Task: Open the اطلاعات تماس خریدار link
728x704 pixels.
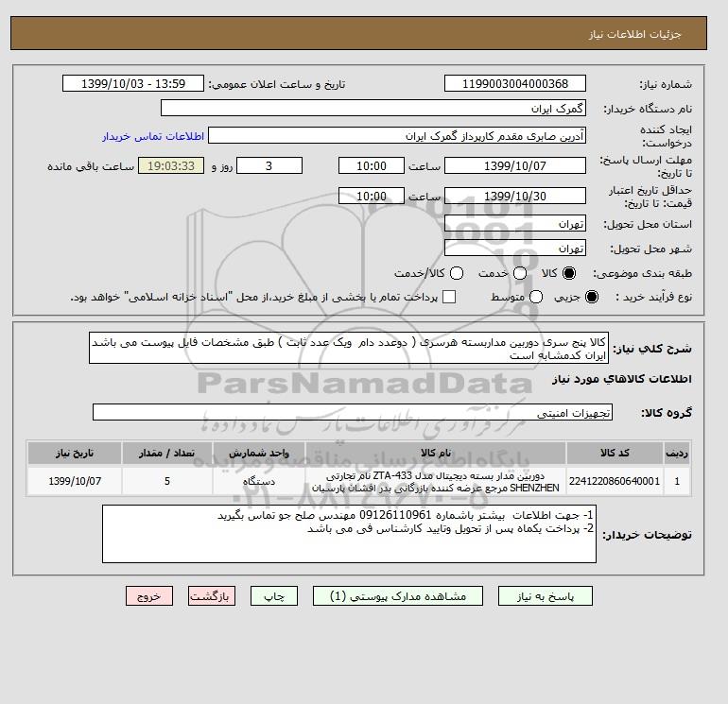Action: (x=153, y=136)
